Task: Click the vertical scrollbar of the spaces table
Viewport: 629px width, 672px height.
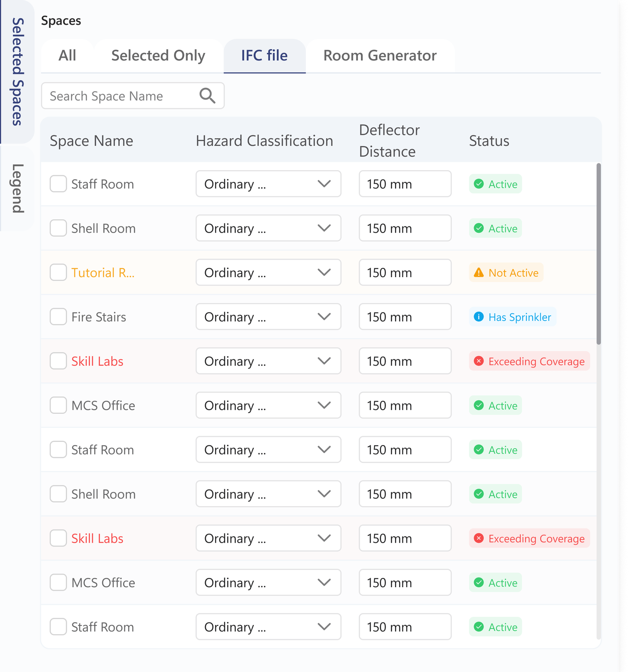Action: point(599,254)
